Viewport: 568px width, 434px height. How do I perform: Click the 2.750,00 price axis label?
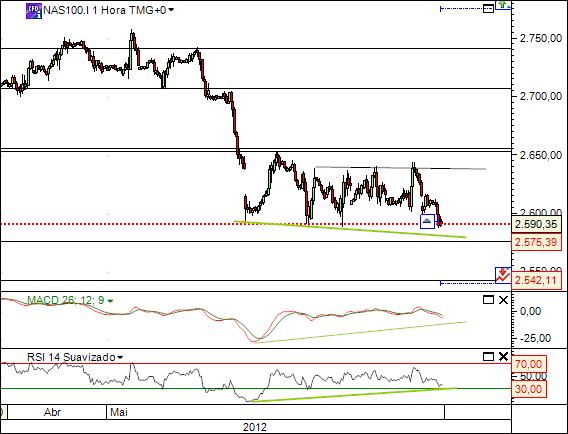point(541,38)
